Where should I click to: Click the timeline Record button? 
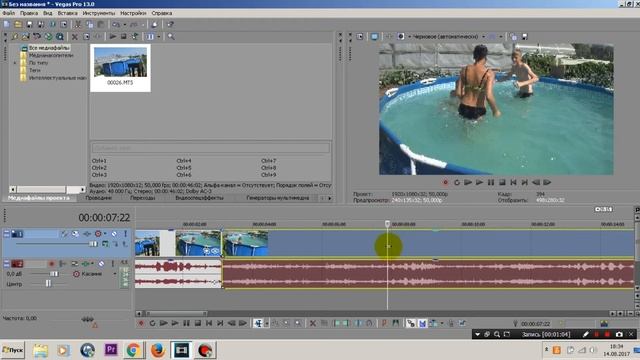pos(141,323)
